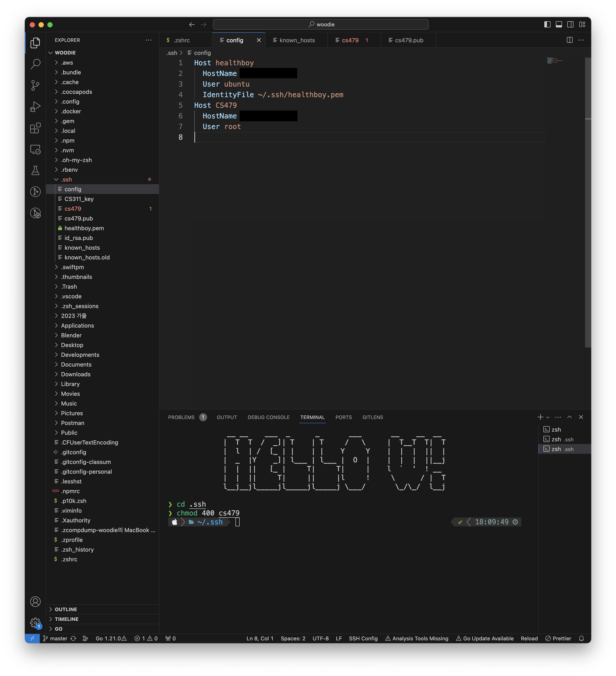Screen dimensions: 616x676
Task: Click the editor vertical scrollbar
Action: (588, 201)
